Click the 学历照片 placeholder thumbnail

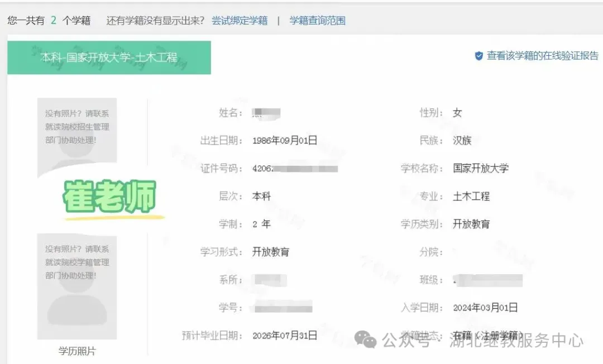(x=77, y=288)
